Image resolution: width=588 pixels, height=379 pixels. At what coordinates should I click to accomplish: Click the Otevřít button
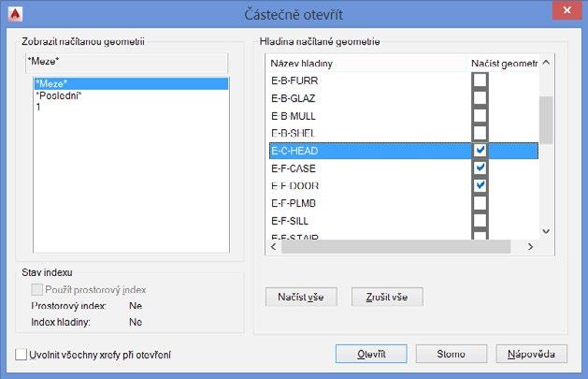tap(371, 354)
